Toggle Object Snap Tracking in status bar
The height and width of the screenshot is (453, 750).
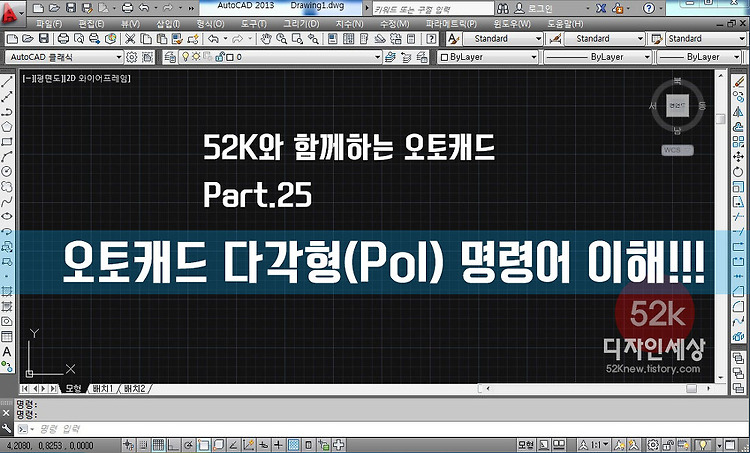tap(233, 445)
